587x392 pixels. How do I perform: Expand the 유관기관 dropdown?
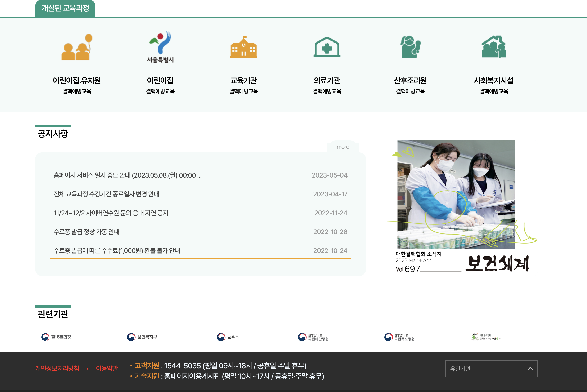pyautogui.click(x=485, y=369)
